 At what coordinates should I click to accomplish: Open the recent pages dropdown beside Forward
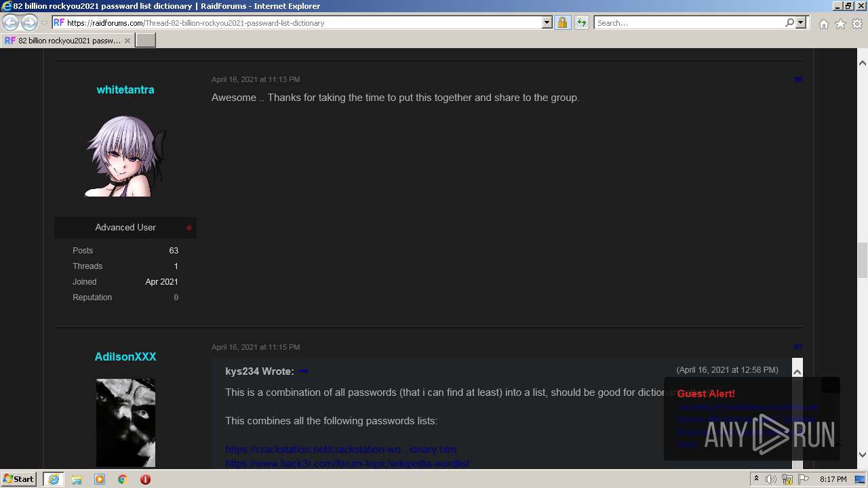(x=44, y=23)
